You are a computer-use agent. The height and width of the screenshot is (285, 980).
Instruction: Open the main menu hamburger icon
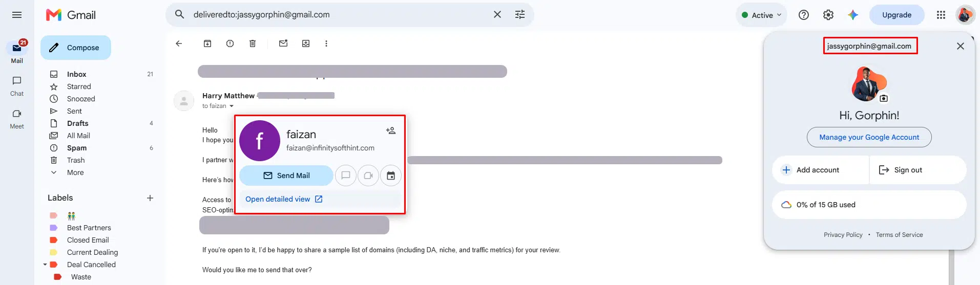(x=17, y=15)
